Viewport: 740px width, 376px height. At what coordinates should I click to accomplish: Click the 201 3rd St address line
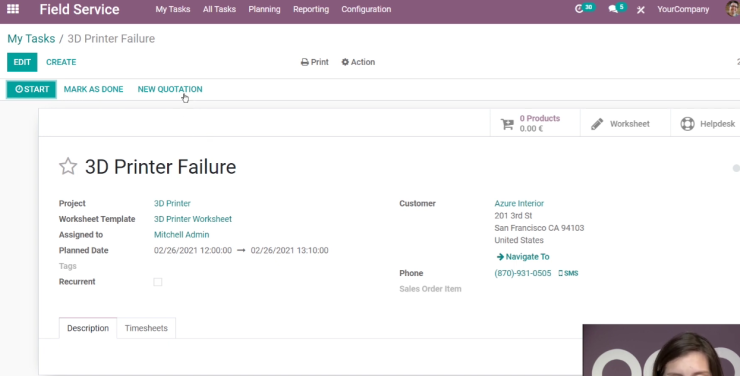[513, 216]
